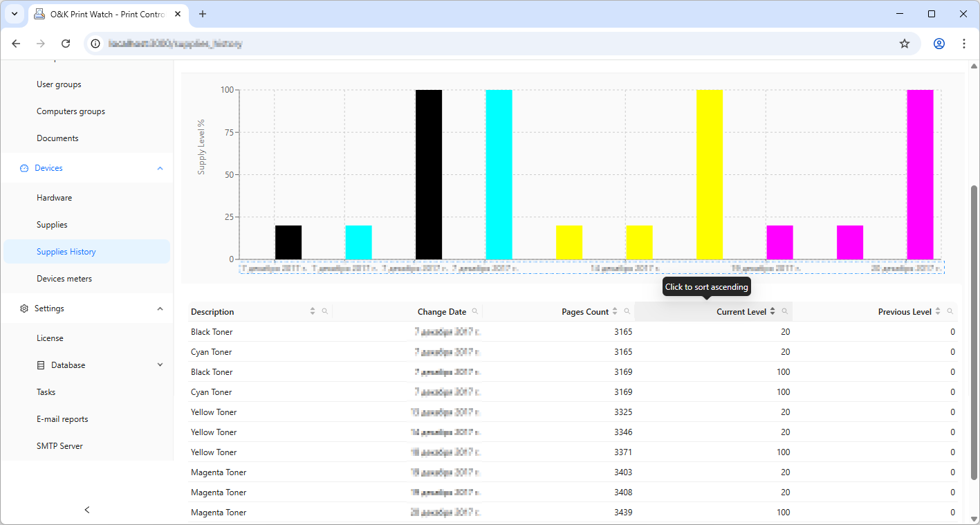
Task: Open the browser profile icon
Action: tap(939, 44)
